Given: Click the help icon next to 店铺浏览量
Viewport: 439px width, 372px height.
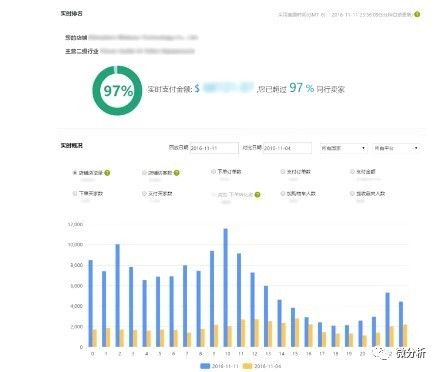Looking at the screenshot, I should point(107,173).
